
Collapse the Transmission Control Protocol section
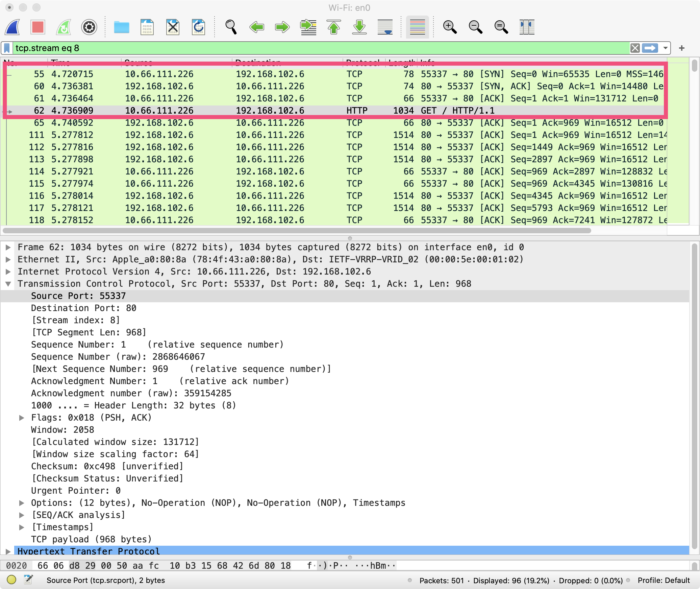[8, 284]
